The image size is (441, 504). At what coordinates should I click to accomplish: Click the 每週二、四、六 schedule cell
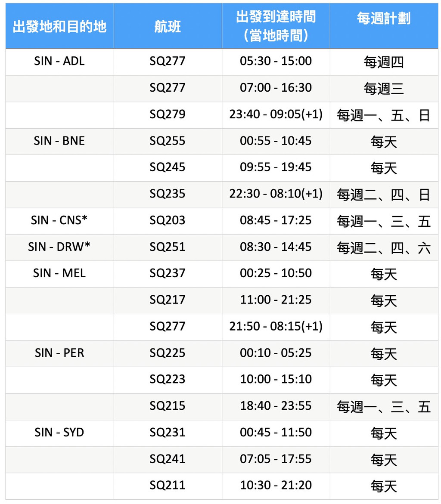coord(384,247)
